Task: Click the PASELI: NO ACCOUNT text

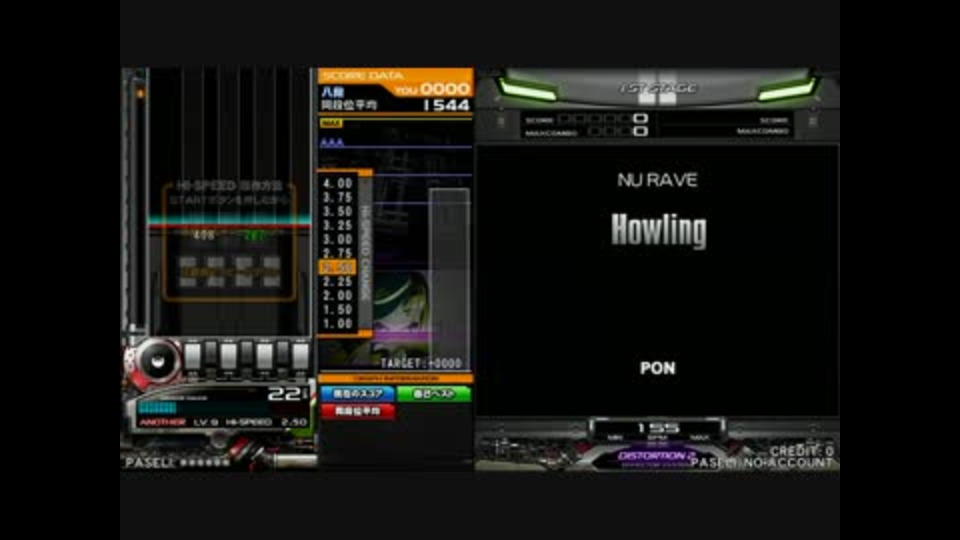Action: [x=762, y=463]
